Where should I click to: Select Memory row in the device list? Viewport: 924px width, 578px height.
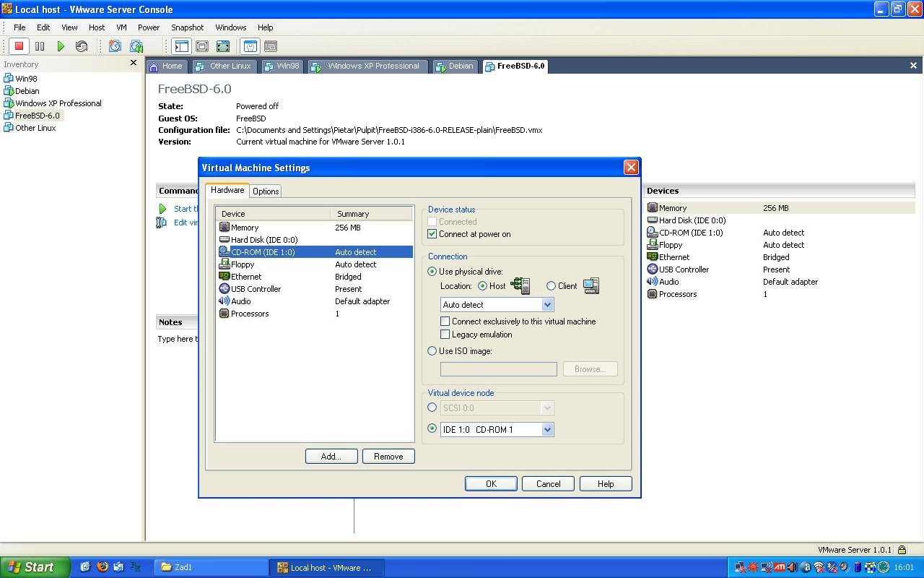click(315, 228)
